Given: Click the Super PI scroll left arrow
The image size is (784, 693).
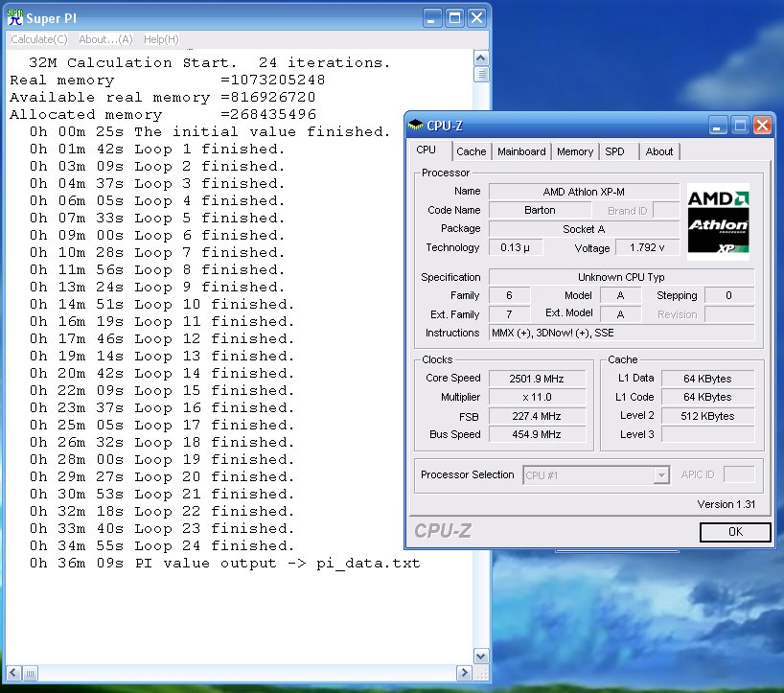Looking at the screenshot, I should pyautogui.click(x=14, y=673).
